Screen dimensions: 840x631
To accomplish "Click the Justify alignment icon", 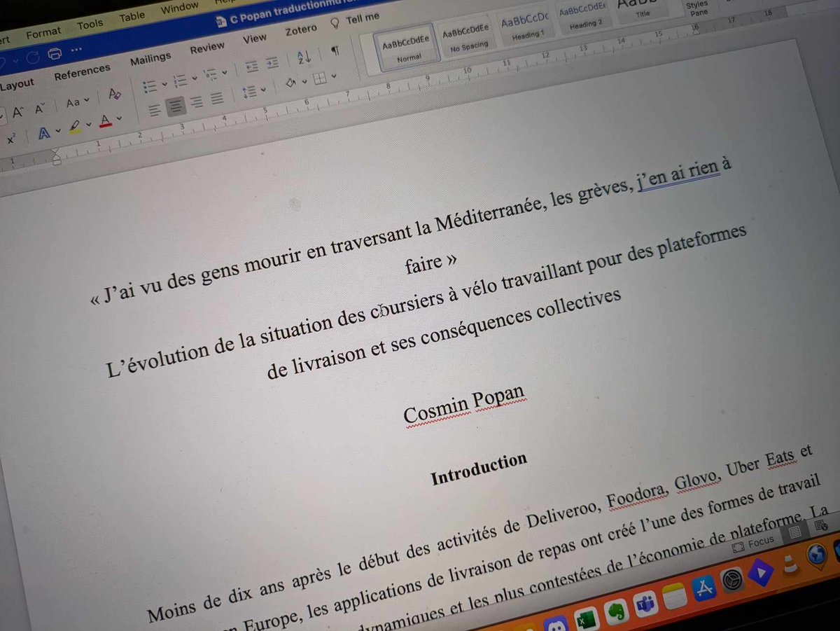I will [217, 99].
